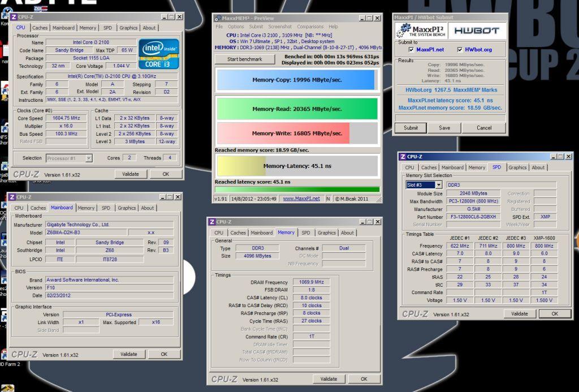Viewport: 579px width, 392px height.
Task: Click the Memory-Write 16805 MByte/sec bar
Action: pyautogui.click(x=297, y=133)
